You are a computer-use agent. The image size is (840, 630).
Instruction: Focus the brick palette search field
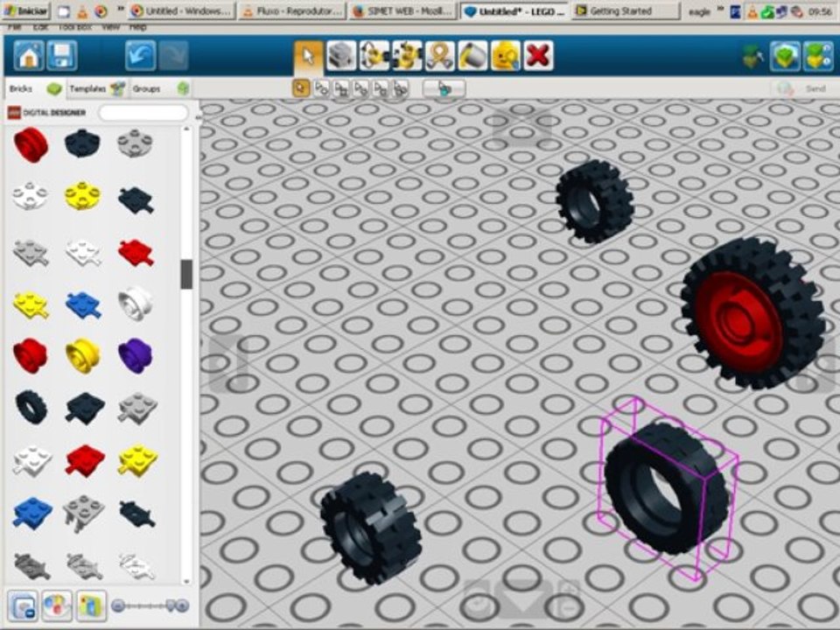coord(143,113)
